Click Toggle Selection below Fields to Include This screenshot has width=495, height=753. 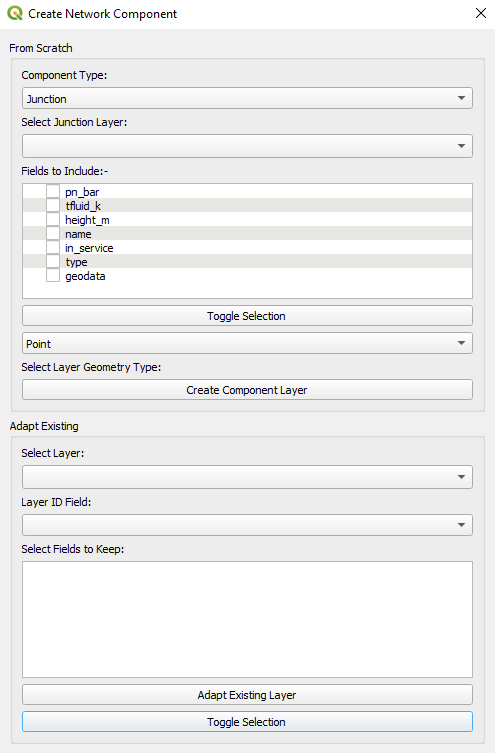coord(247,316)
